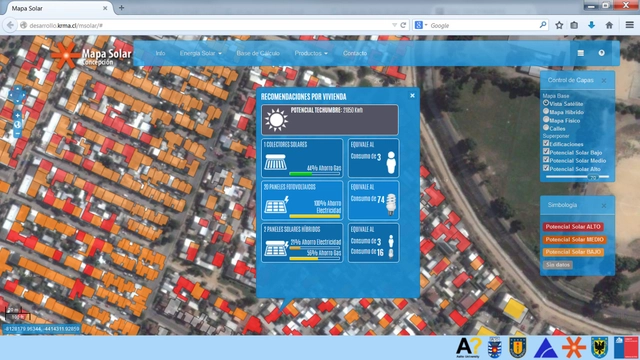Click the Potencial Solar MEDIO legend label
This screenshot has height=360, width=640.
point(574,240)
